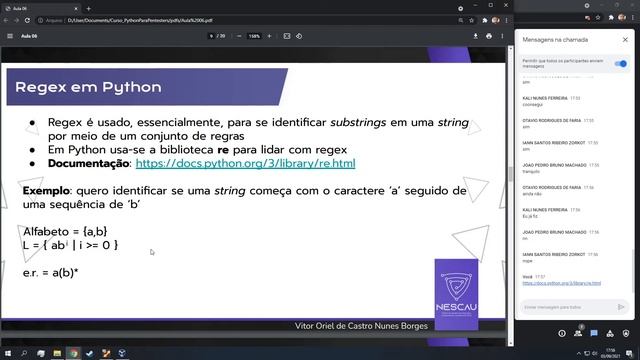Click the zoom percentage field

click(254, 36)
